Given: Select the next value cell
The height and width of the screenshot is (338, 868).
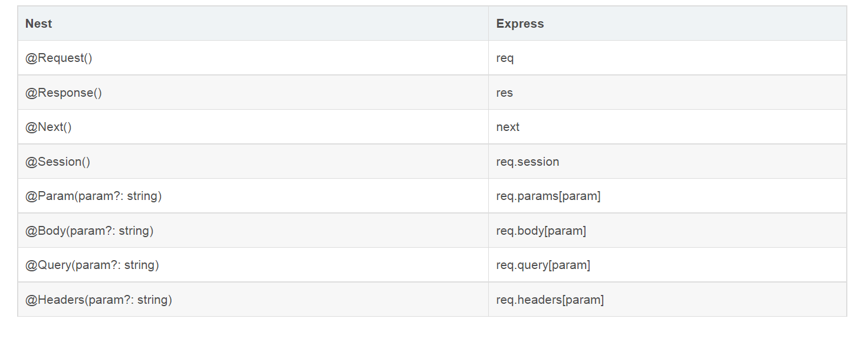Looking at the screenshot, I should click(508, 127).
